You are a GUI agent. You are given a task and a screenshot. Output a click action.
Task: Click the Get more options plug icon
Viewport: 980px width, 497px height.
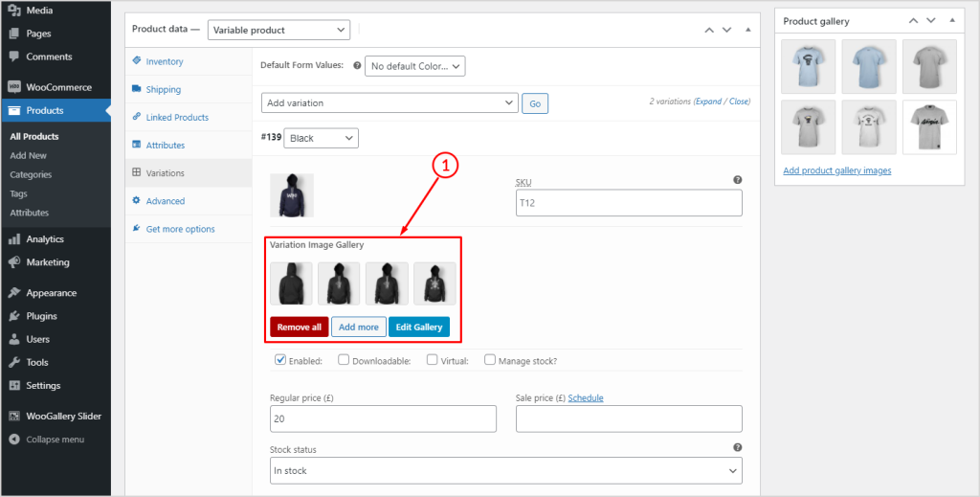136,229
